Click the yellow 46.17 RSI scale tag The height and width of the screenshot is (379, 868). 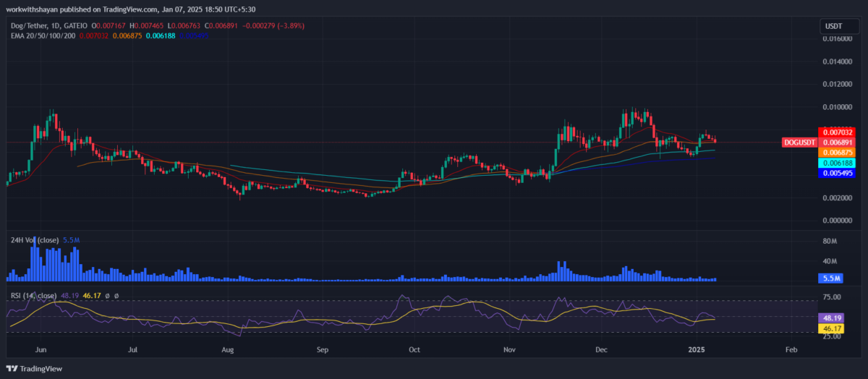(828, 328)
